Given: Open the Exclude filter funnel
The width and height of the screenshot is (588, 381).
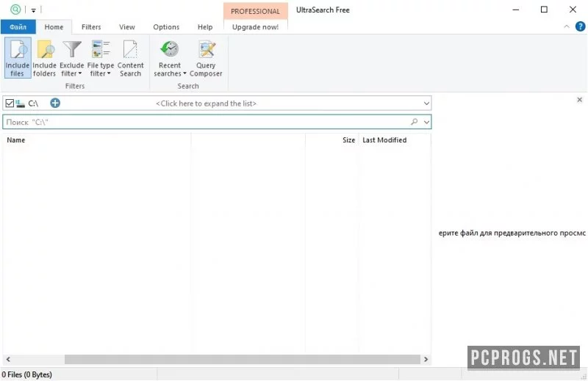Looking at the screenshot, I should click(x=71, y=58).
